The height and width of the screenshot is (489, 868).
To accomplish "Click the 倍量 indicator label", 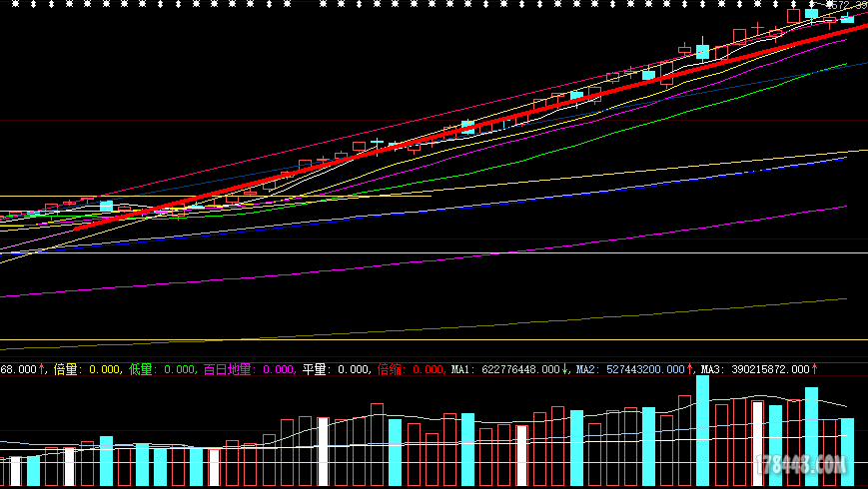I will (65, 369).
